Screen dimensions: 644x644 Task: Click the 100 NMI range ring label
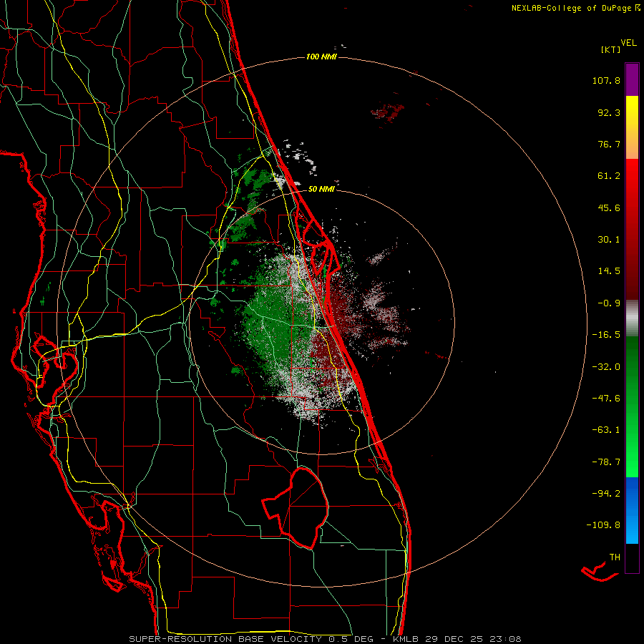coord(321,57)
